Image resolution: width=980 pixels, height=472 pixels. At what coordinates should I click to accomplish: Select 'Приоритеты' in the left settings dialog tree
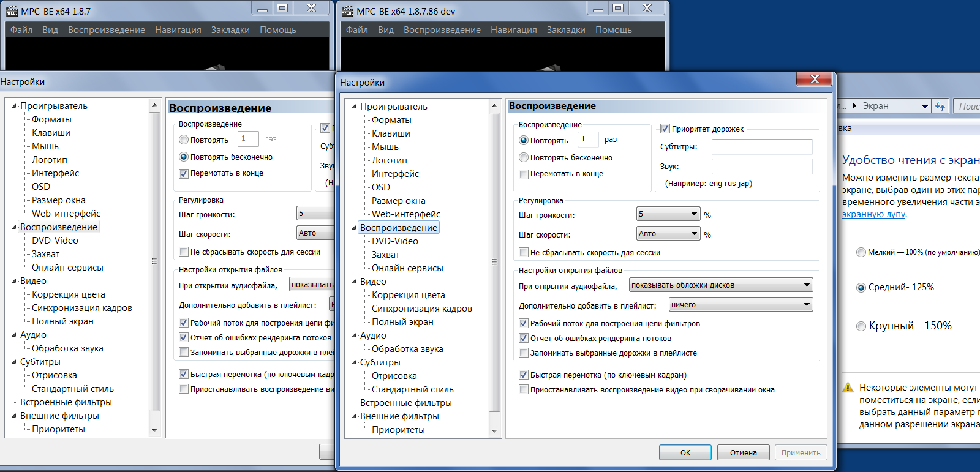[x=58, y=429]
